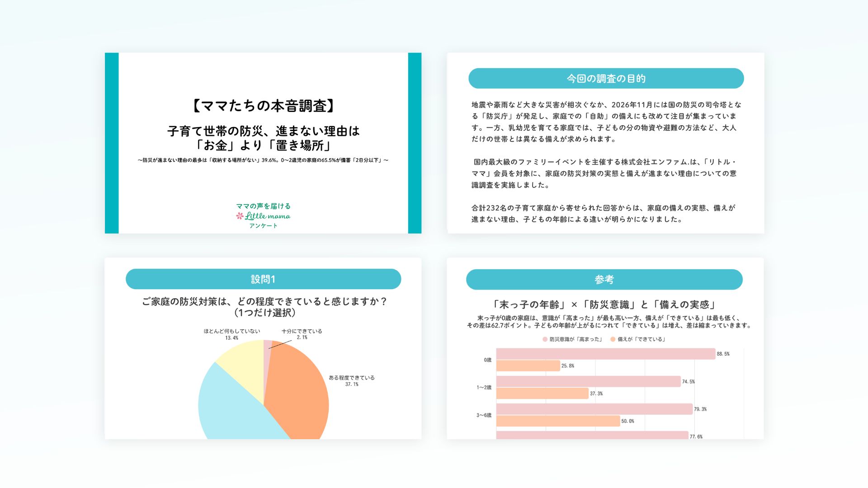This screenshot has width=868, height=488.
Task: Open the 今回の調査の目的 slide thumbnail
Action: [606, 143]
